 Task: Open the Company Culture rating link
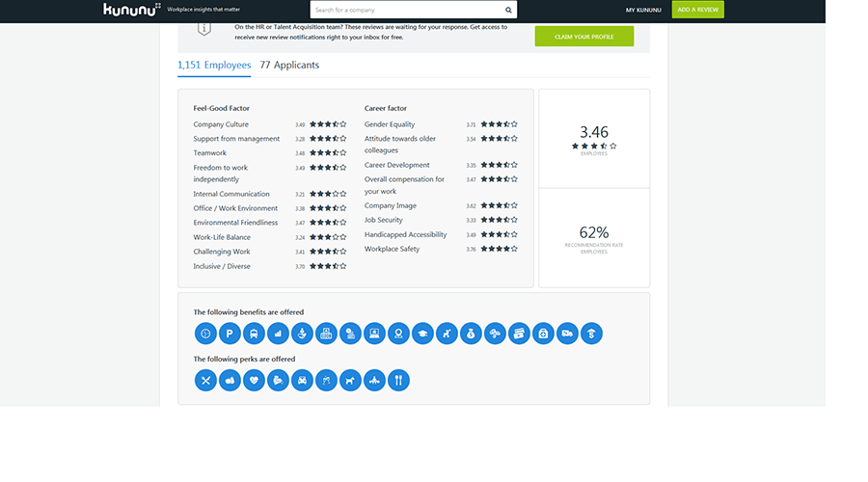(x=221, y=124)
